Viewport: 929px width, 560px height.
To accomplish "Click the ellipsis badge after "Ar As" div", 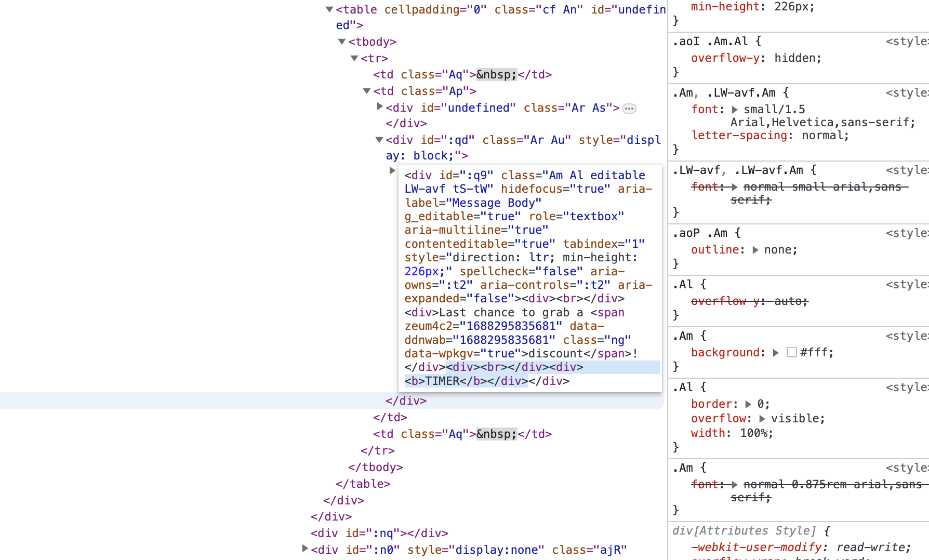I will click(629, 109).
